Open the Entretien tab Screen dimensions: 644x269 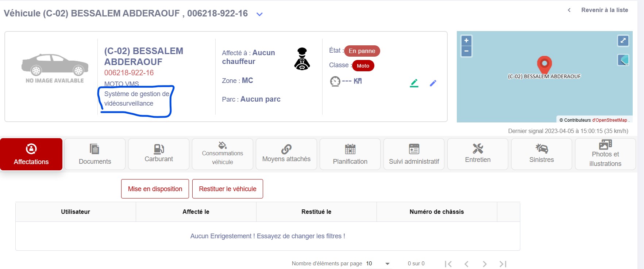click(x=478, y=154)
